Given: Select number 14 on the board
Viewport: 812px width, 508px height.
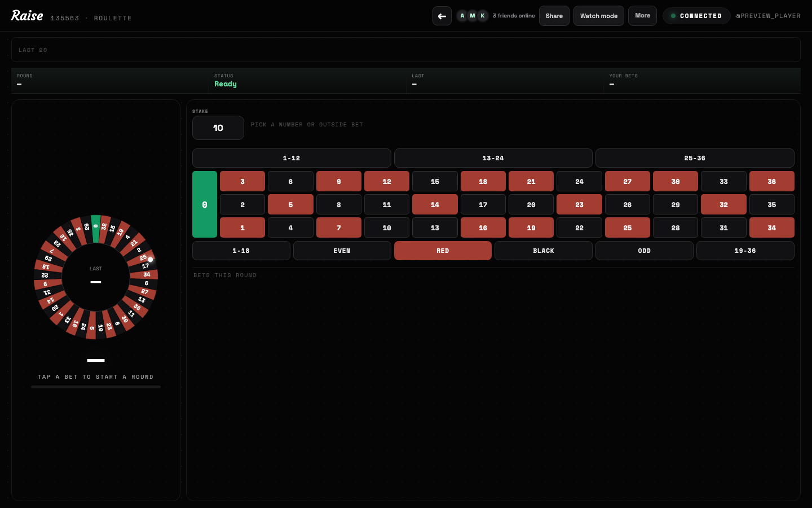Looking at the screenshot, I should [x=435, y=204].
